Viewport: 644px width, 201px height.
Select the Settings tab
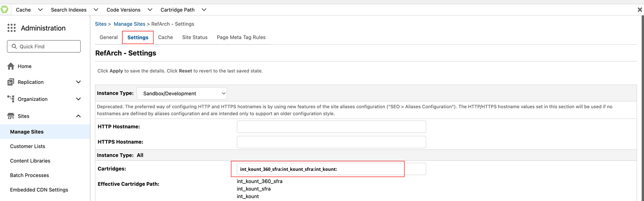(138, 37)
